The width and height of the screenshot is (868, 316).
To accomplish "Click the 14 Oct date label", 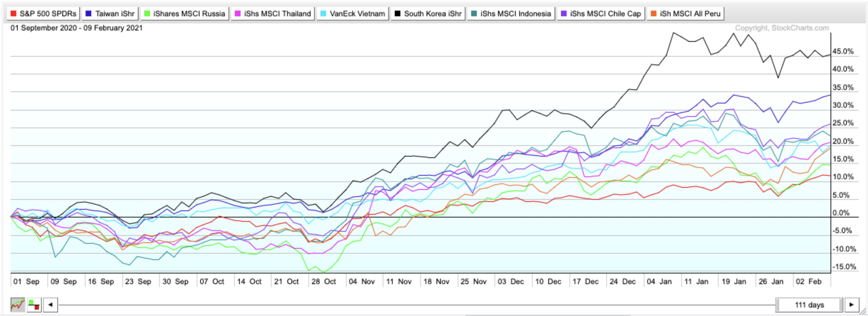I will click(x=249, y=282).
